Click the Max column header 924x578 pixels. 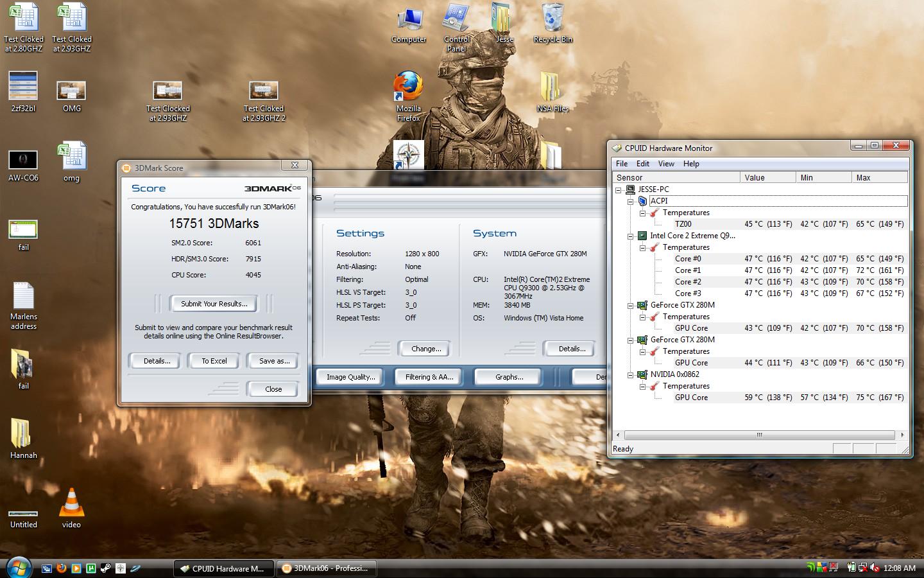click(x=880, y=177)
